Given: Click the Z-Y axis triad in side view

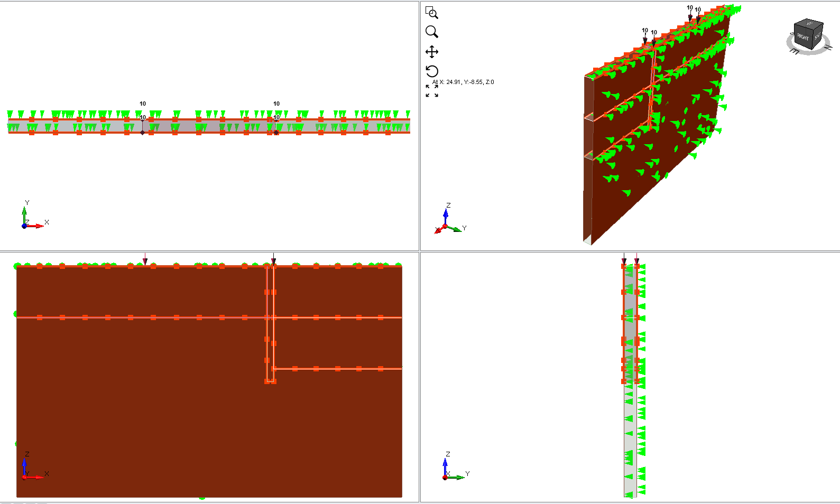Looking at the screenshot, I should (456, 466).
